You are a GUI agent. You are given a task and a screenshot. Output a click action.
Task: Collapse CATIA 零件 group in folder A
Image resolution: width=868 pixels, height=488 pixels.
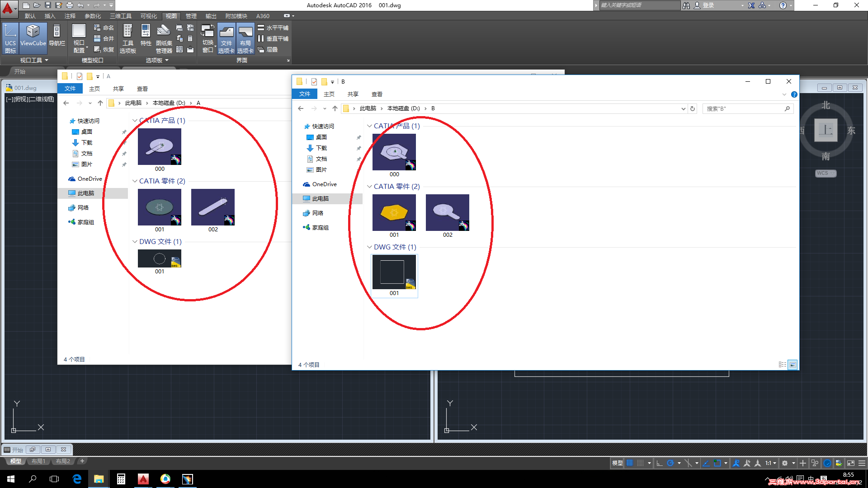pos(135,181)
